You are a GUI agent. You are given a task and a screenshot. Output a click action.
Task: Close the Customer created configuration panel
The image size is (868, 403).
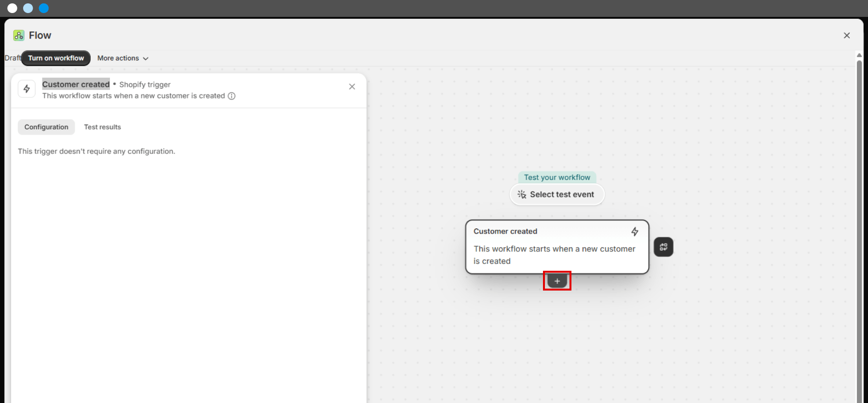pyautogui.click(x=352, y=86)
